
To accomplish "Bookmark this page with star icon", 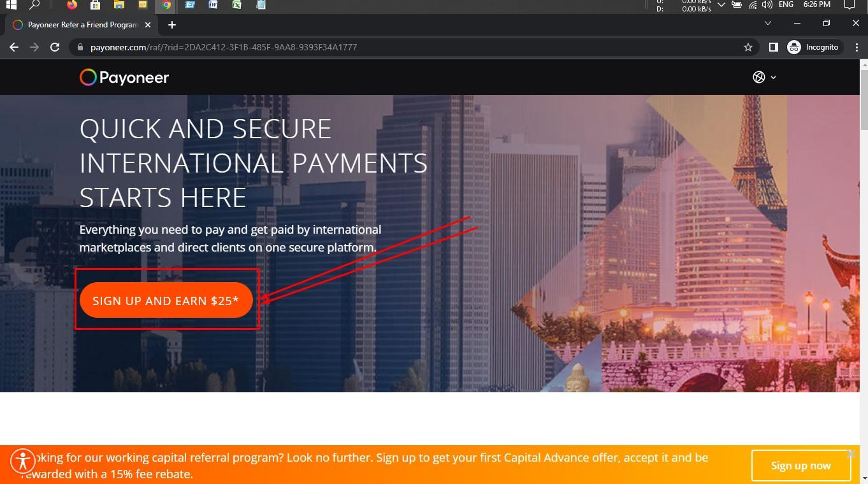I will [x=748, y=47].
